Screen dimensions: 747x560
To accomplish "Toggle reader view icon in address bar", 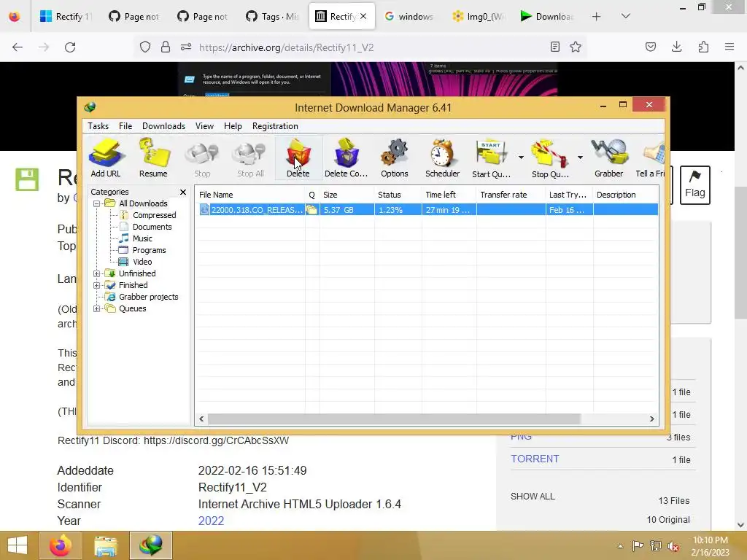I will [554, 47].
